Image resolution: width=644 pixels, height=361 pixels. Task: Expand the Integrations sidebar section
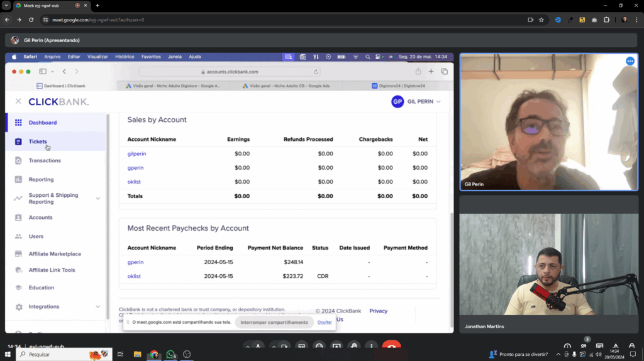coord(97,307)
